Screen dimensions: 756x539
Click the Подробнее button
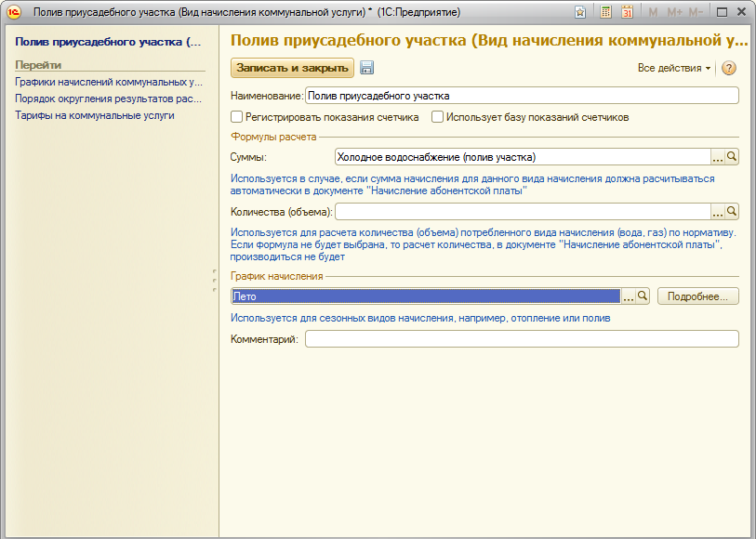[697, 296]
